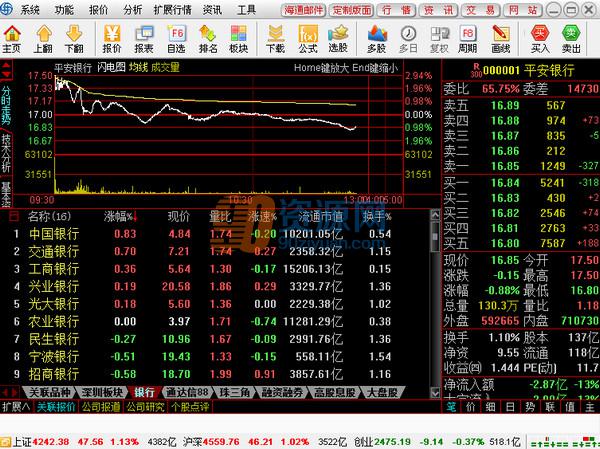Click the 资讯 button at top right

[438, 10]
